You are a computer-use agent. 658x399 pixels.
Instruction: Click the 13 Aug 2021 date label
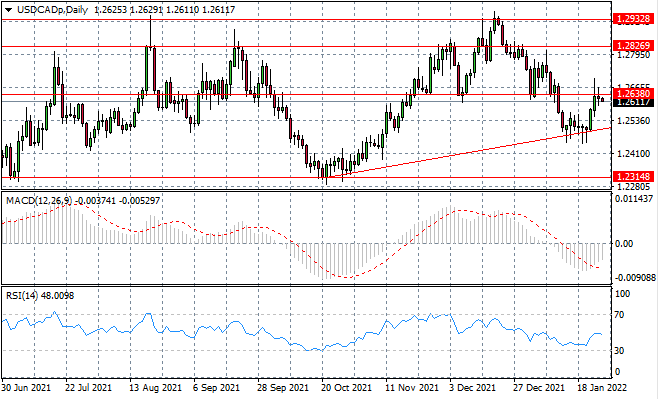(x=156, y=387)
